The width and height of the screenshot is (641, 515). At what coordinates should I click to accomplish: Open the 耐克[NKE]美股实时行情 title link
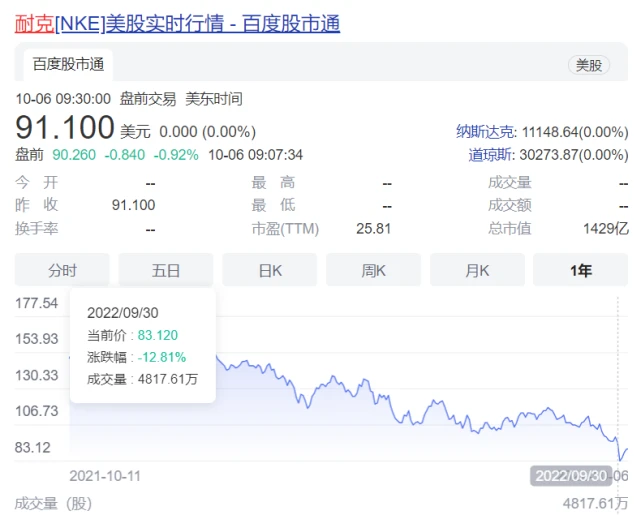coord(177,23)
